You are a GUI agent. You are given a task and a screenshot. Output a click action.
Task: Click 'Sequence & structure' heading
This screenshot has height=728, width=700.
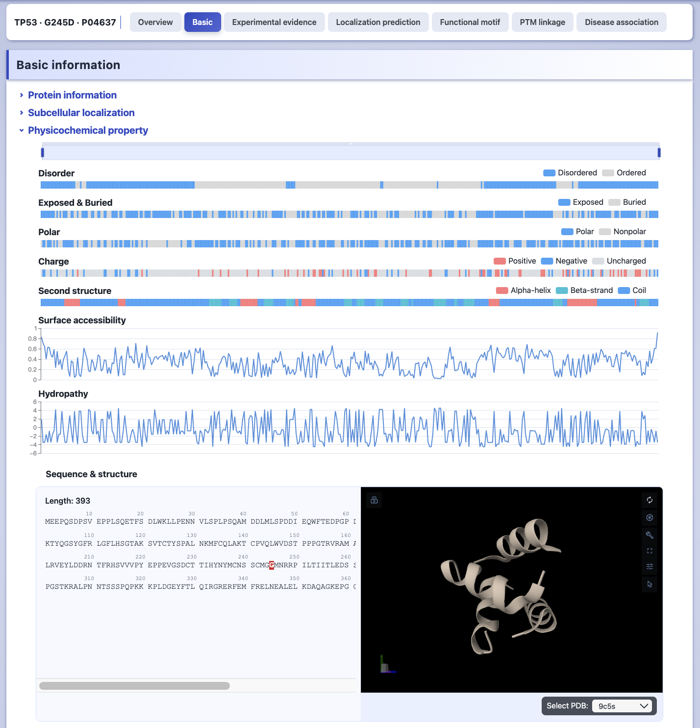(x=91, y=474)
